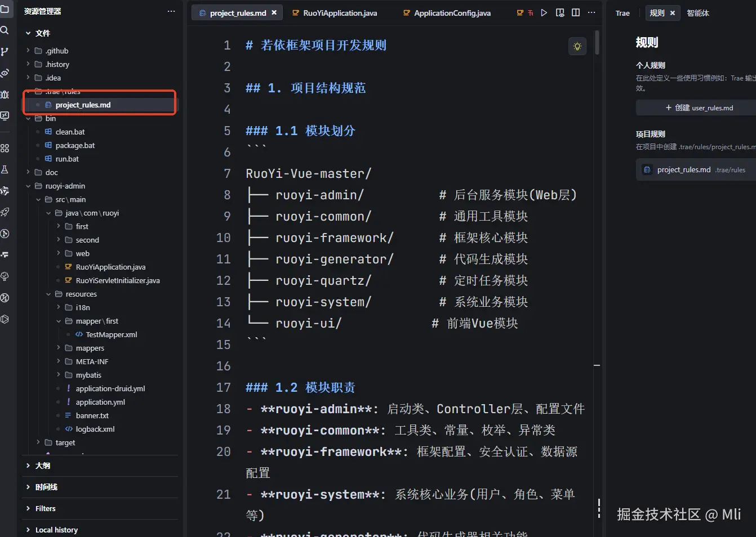Switch to the Trae tab

click(x=622, y=13)
